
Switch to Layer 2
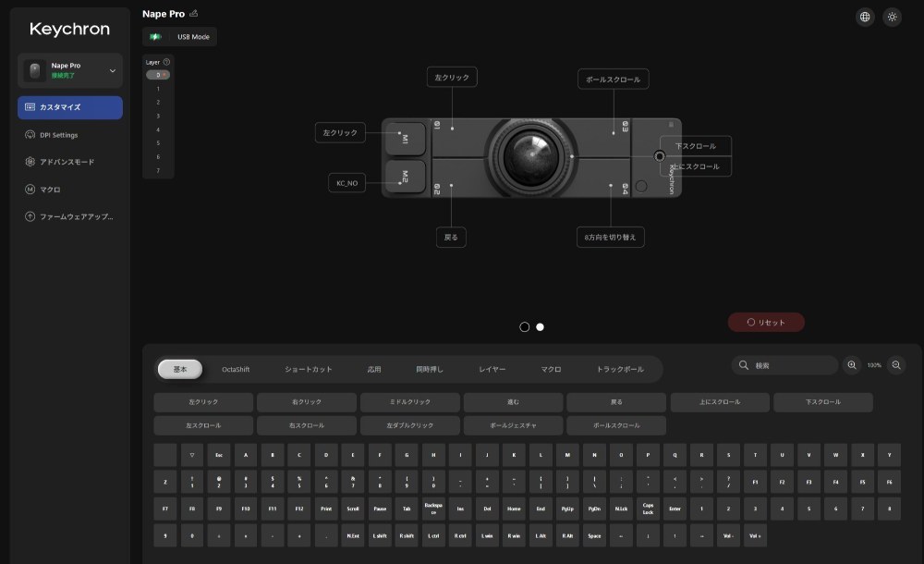click(x=158, y=102)
